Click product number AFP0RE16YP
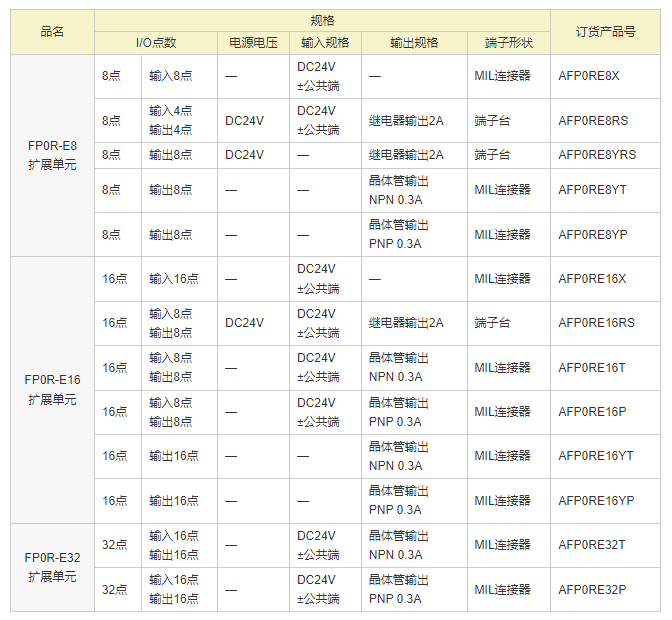This screenshot has width=672, height=620. point(596,501)
